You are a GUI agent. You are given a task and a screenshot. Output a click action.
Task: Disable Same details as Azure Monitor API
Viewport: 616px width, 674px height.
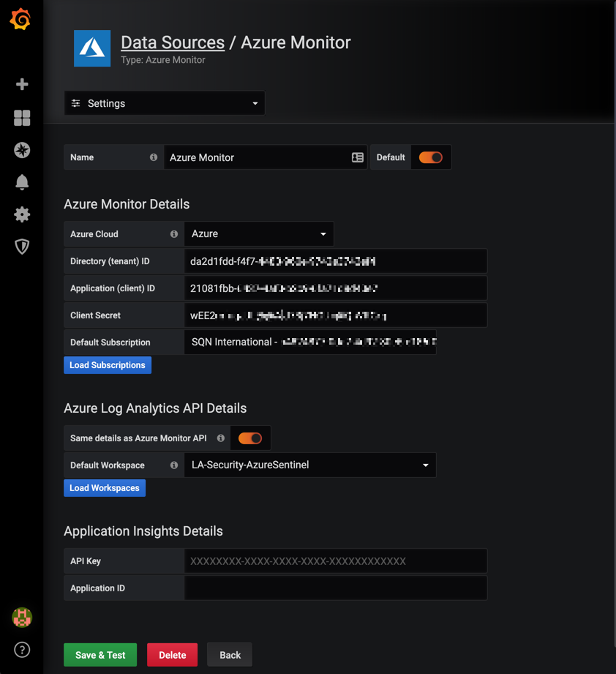[250, 438]
